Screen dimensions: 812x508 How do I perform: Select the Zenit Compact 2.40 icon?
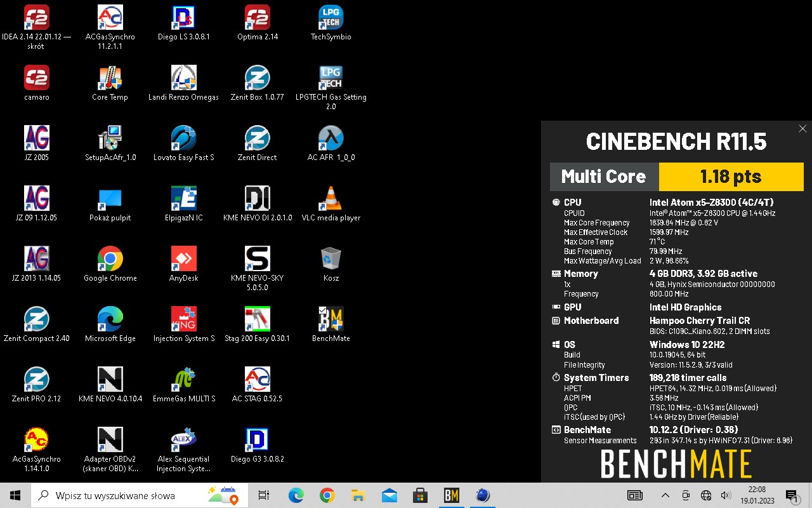point(36,319)
